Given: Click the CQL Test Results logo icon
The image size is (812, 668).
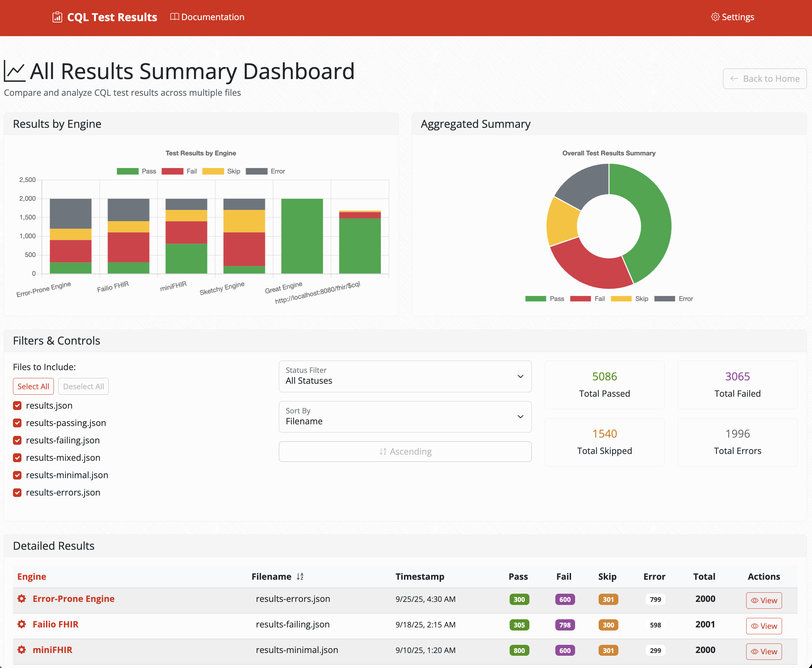Looking at the screenshot, I should [57, 17].
